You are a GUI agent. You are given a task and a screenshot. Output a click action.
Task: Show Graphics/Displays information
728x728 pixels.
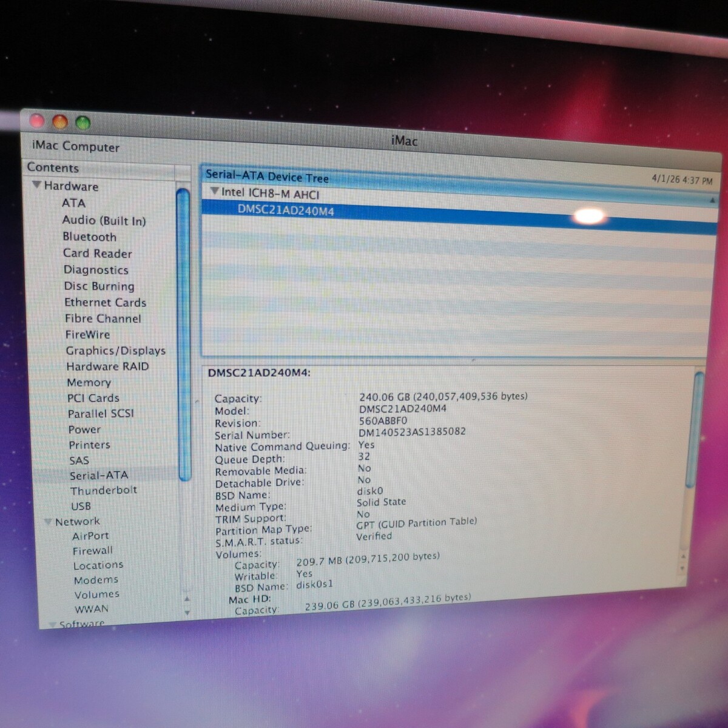[x=115, y=350]
